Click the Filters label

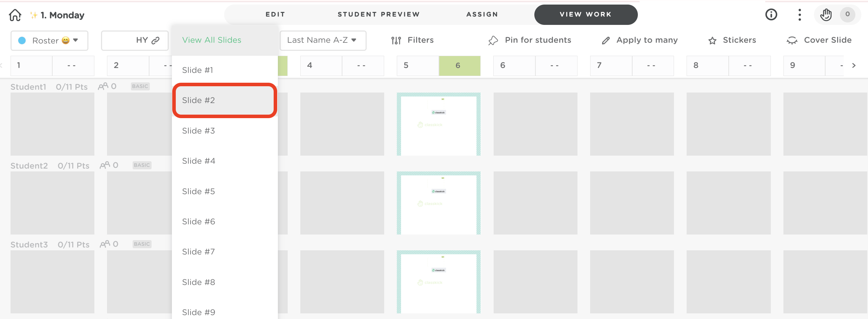421,40
